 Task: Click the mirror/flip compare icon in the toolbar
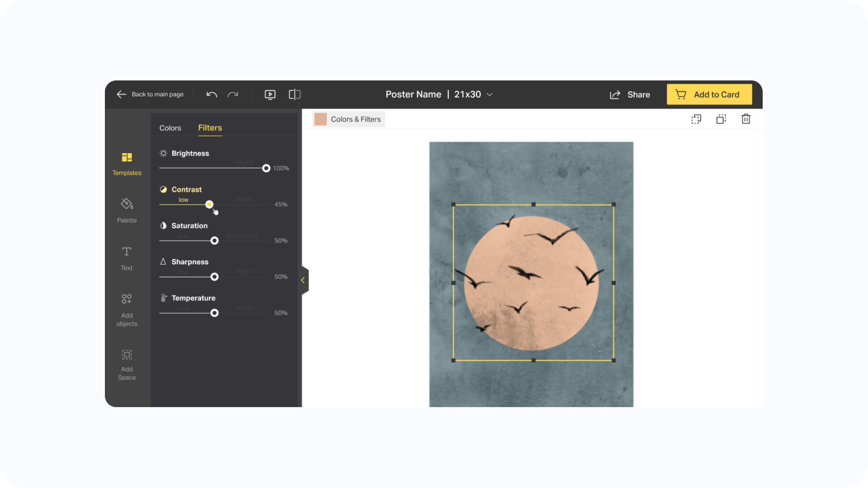[294, 94]
